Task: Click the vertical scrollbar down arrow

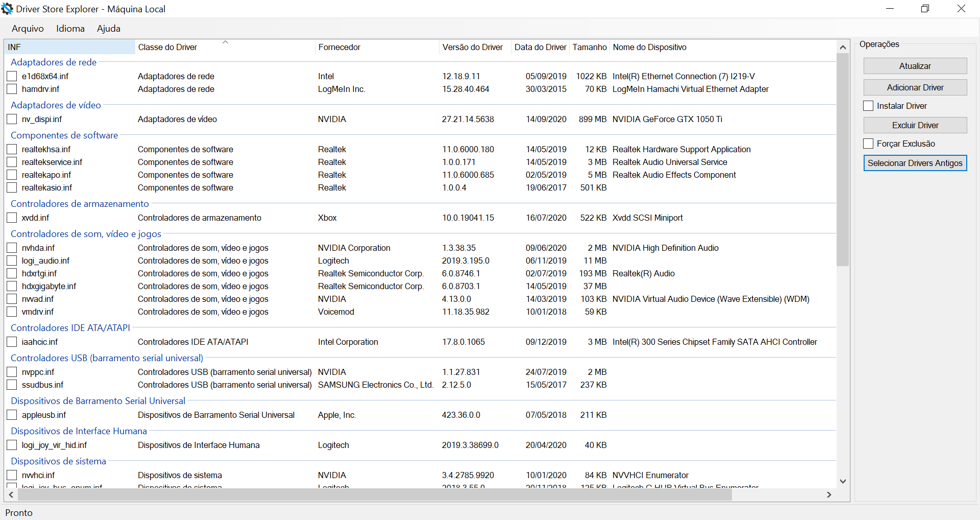Action: click(843, 481)
